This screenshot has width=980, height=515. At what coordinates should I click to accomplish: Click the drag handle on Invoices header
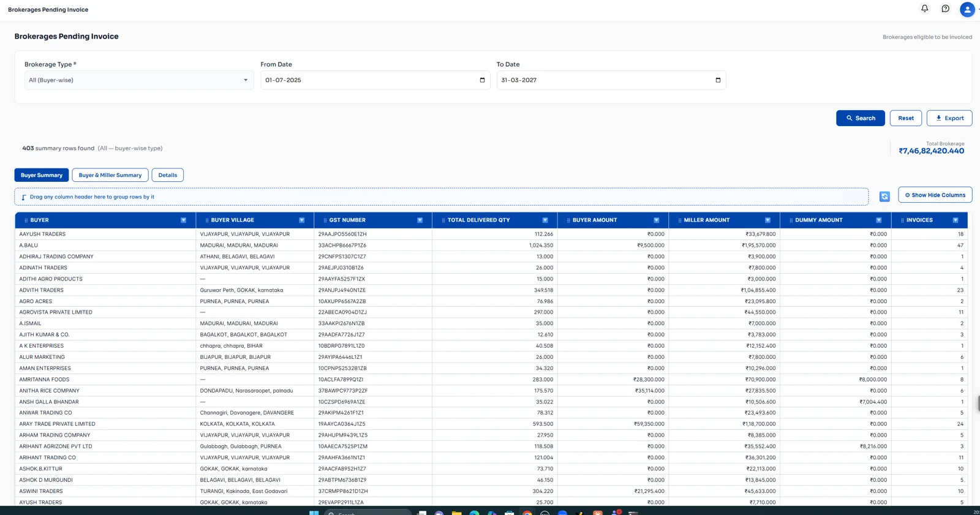pyautogui.click(x=902, y=220)
